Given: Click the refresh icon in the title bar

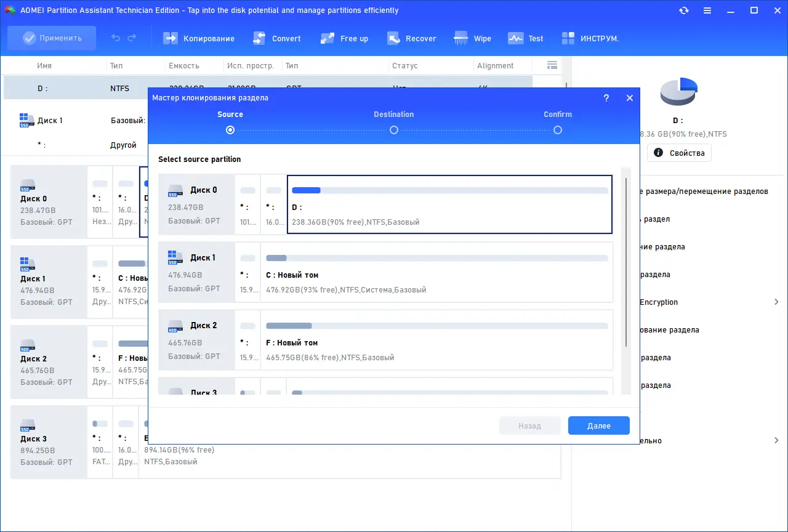Looking at the screenshot, I should click(x=684, y=10).
